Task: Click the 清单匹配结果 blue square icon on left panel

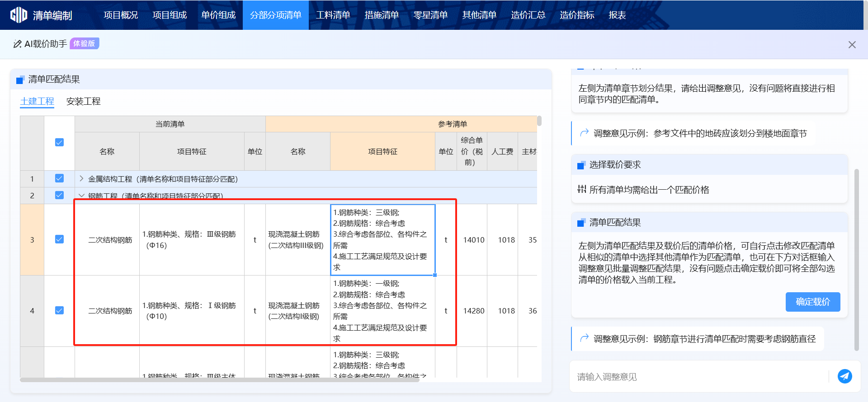Action: [x=20, y=80]
